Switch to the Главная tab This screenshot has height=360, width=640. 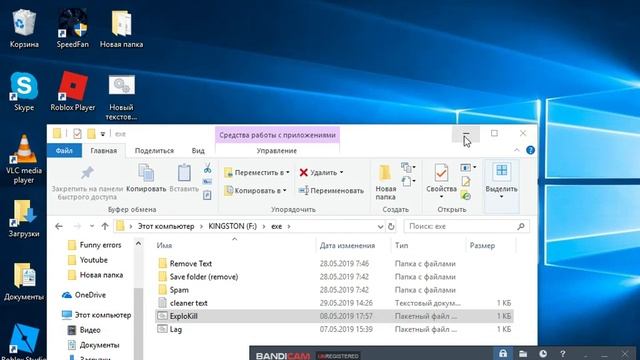(104, 151)
